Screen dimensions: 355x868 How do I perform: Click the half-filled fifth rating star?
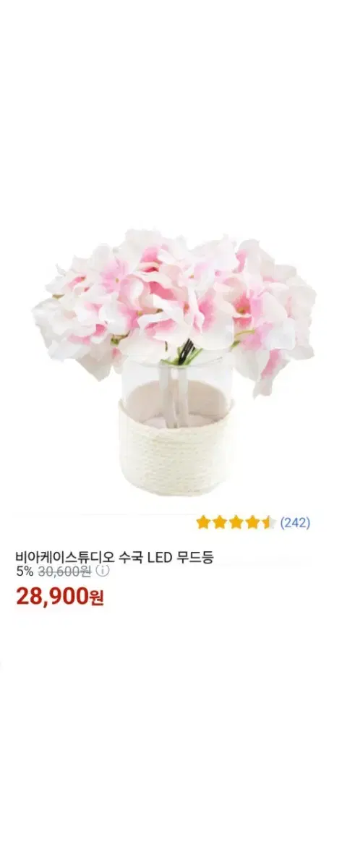coord(268,522)
